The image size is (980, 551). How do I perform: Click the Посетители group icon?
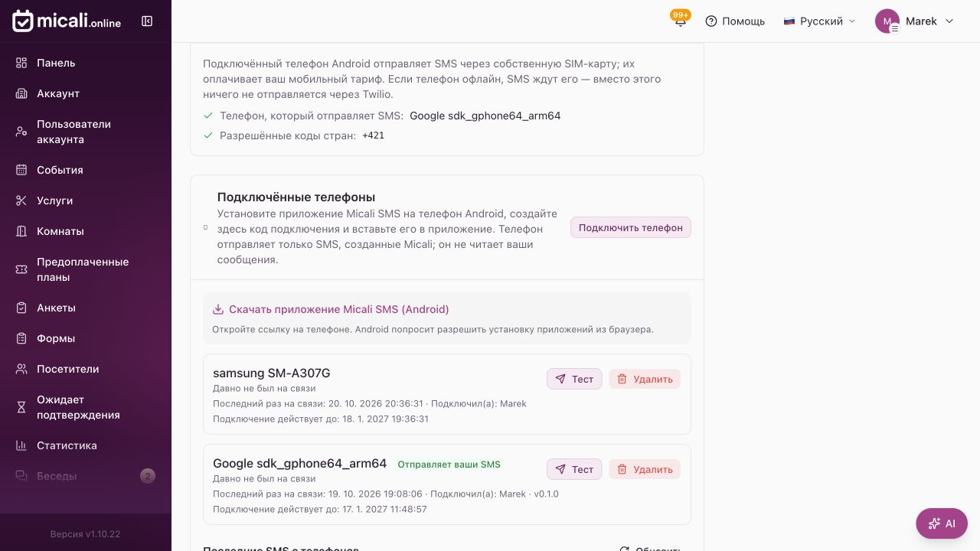21,369
